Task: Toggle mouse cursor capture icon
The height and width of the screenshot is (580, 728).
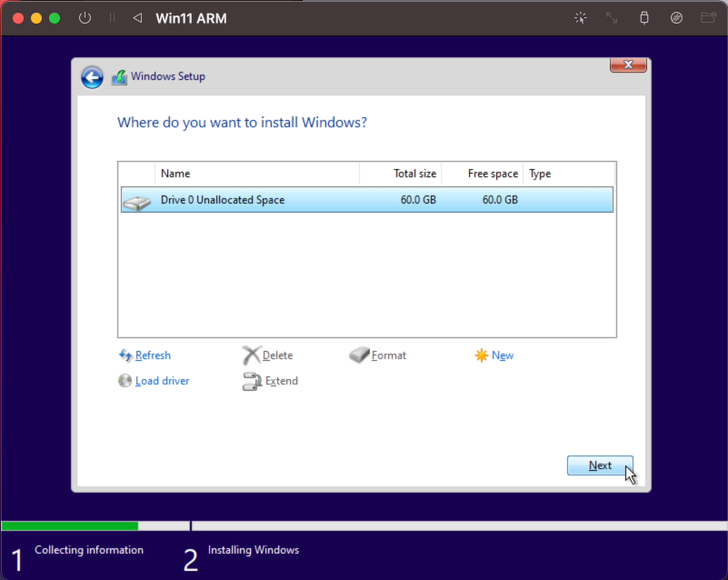Action: [x=581, y=18]
